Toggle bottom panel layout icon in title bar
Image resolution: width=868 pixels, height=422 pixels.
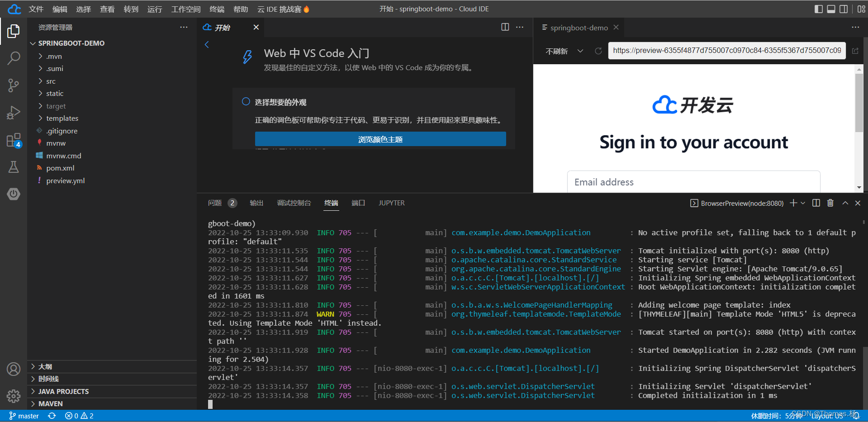pyautogui.click(x=831, y=9)
